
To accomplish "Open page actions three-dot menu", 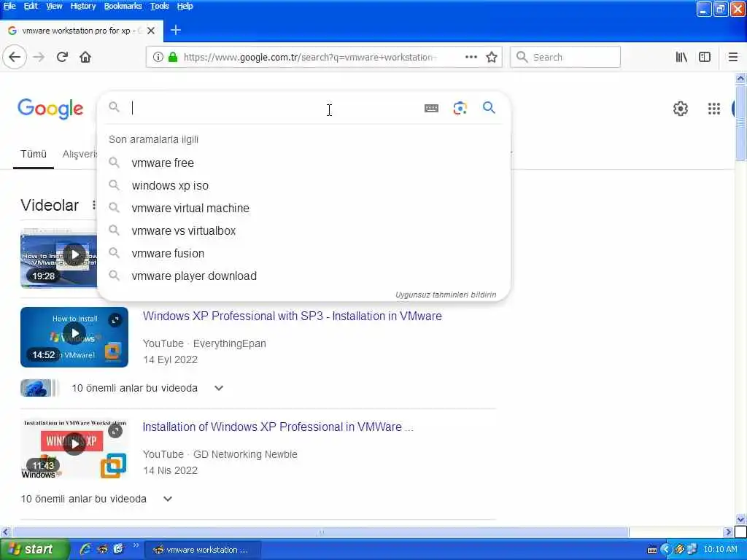I will pos(471,57).
